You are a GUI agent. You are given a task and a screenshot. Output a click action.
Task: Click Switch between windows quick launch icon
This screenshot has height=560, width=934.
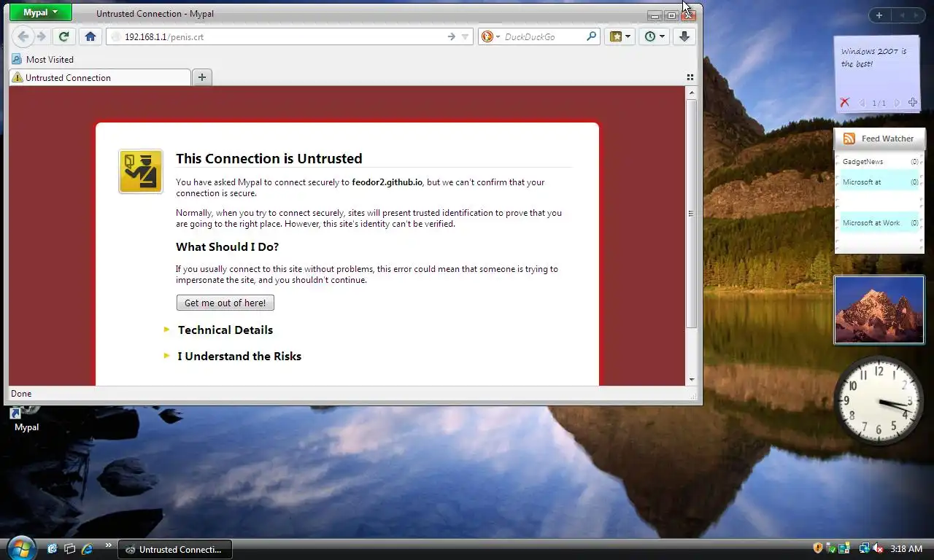click(x=69, y=548)
